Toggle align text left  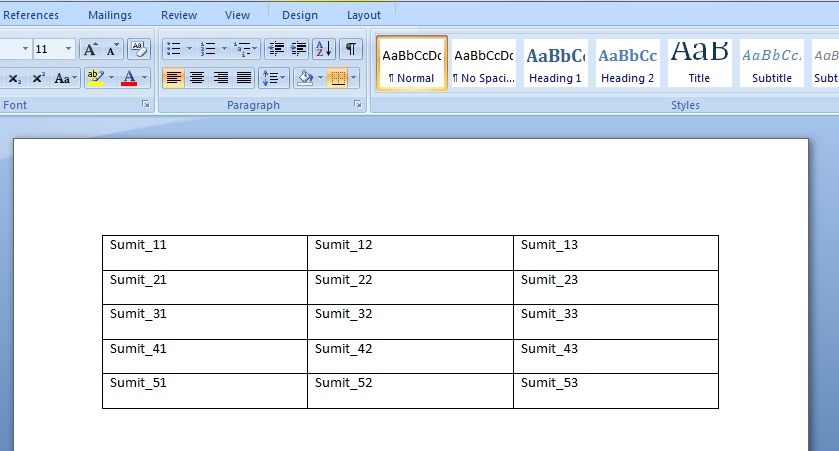[173, 78]
